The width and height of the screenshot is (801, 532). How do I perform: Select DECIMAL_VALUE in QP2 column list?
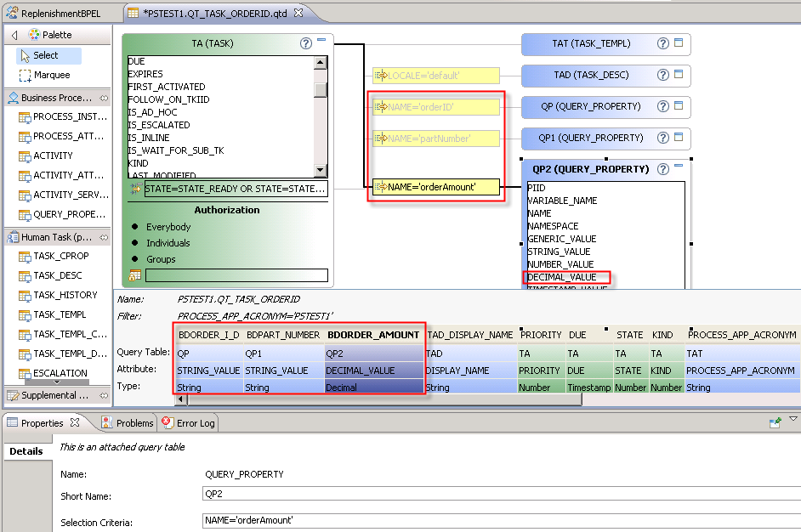(562, 277)
